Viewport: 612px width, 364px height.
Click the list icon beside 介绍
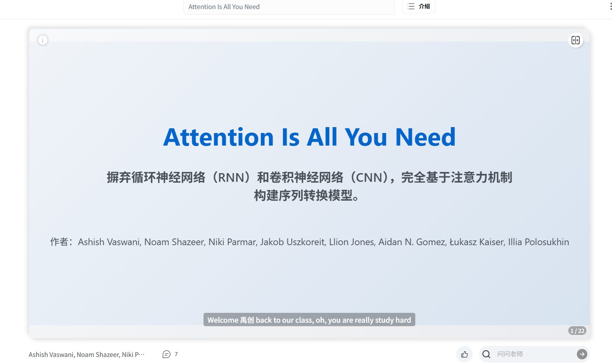coord(411,6)
